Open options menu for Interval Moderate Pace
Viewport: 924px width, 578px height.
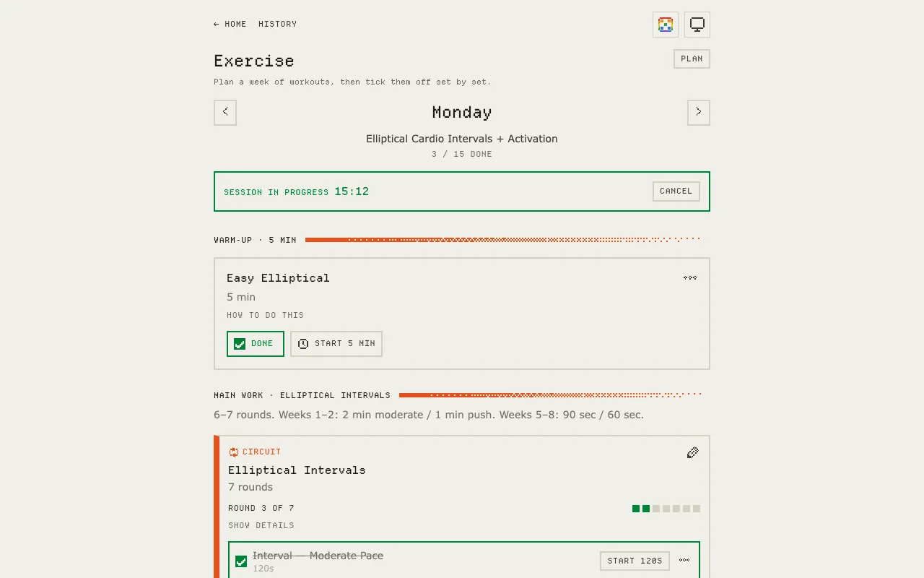(x=684, y=561)
